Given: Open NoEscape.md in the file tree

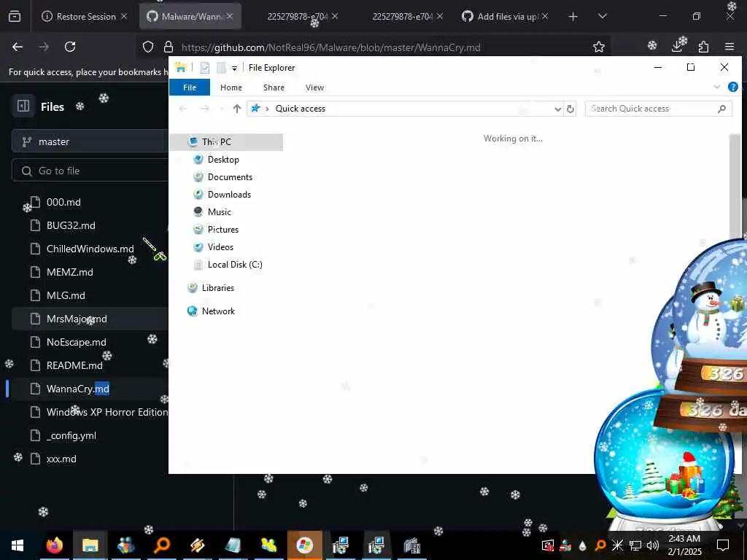Looking at the screenshot, I should point(76,342).
